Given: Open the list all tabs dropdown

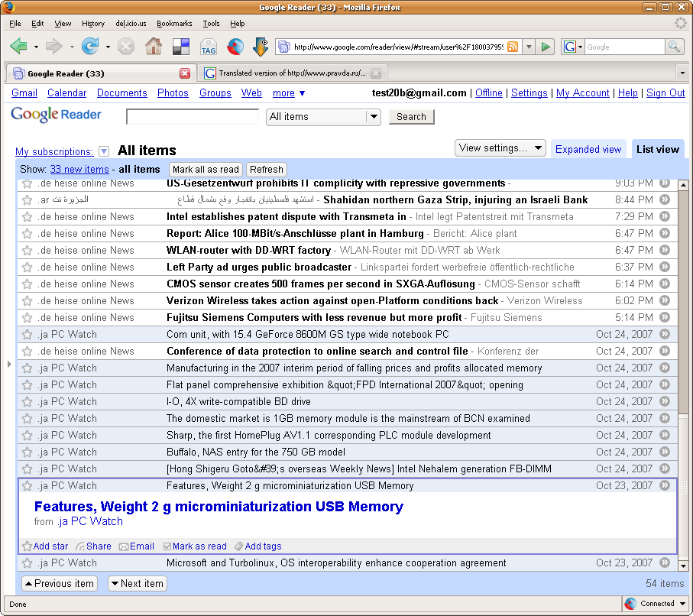Looking at the screenshot, I should point(682,73).
